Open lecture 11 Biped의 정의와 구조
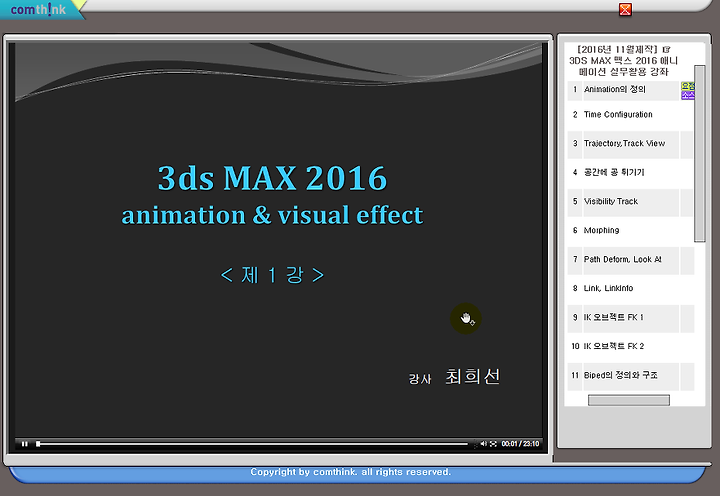This screenshot has width=720, height=496. [620, 375]
